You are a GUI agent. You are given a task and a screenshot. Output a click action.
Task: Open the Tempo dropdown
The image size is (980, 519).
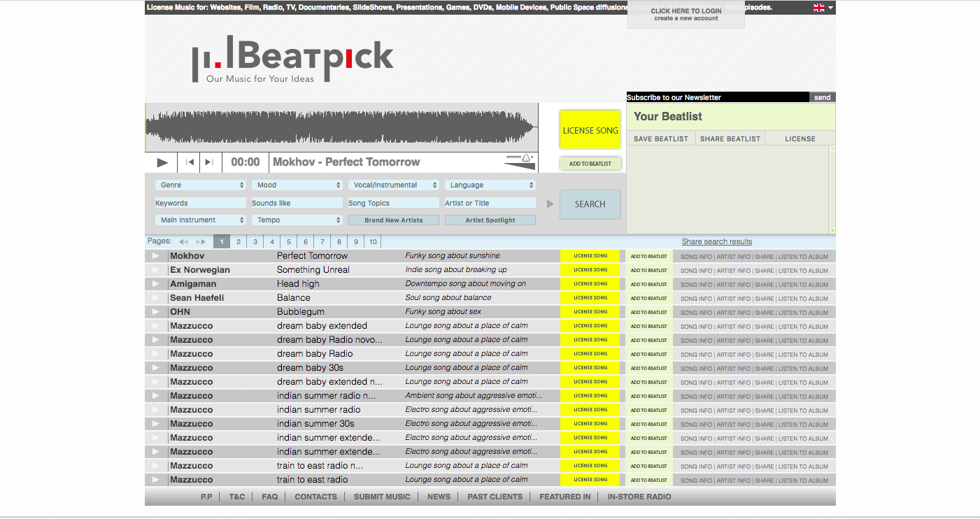pyautogui.click(x=297, y=220)
